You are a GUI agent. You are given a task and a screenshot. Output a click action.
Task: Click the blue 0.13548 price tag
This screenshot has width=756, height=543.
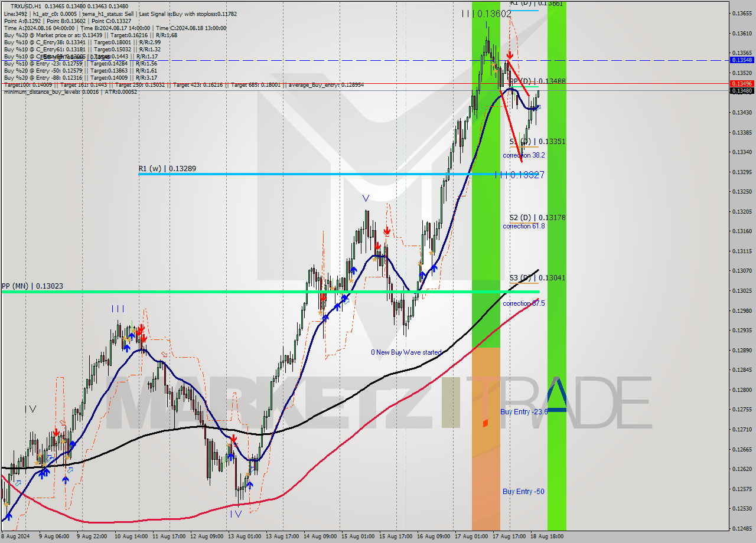point(742,60)
